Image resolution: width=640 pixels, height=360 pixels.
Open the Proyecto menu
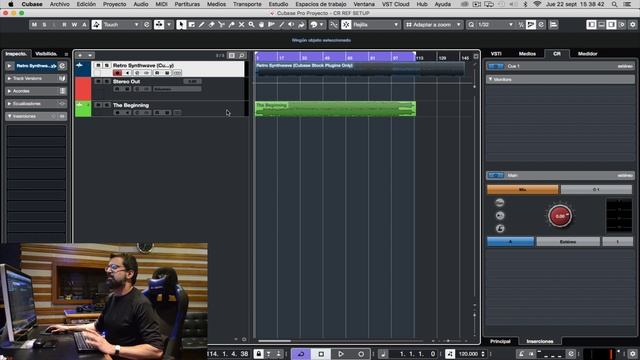pyautogui.click(x=114, y=4)
